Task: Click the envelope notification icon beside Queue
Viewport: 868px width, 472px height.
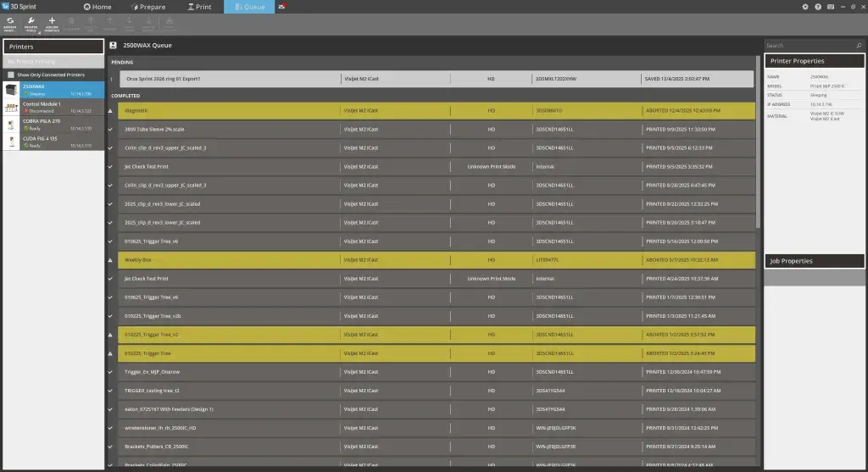Action: [281, 7]
